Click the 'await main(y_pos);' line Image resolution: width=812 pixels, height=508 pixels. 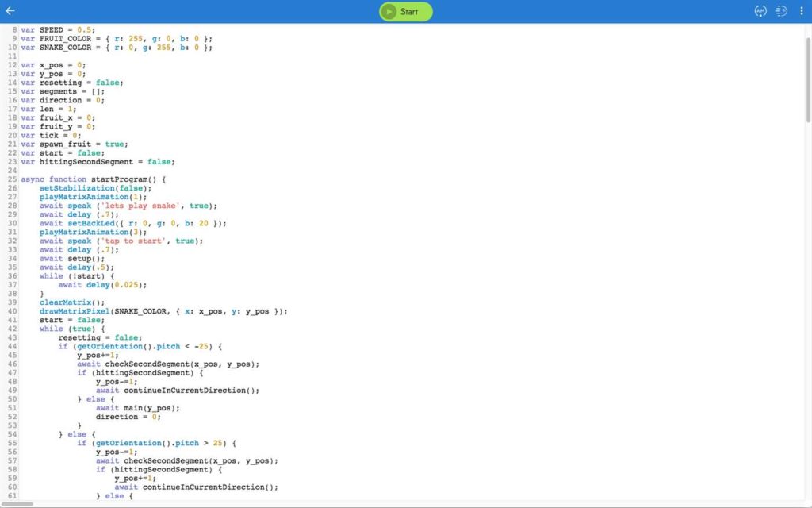138,409
